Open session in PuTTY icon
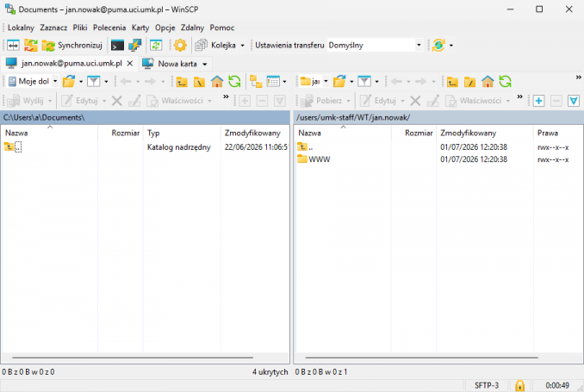This screenshot has height=392, width=584. click(x=134, y=46)
